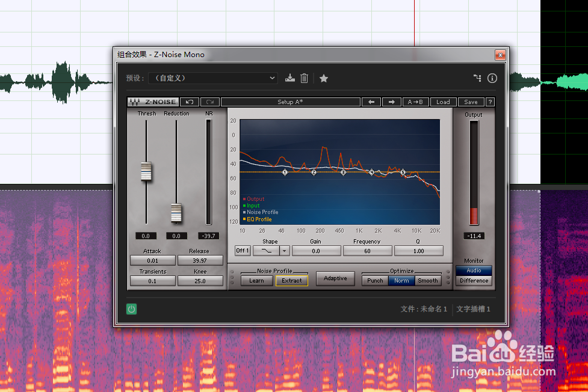Image resolution: width=588 pixels, height=392 pixels.
Task: Toggle effect power state button
Action: pos(131,309)
